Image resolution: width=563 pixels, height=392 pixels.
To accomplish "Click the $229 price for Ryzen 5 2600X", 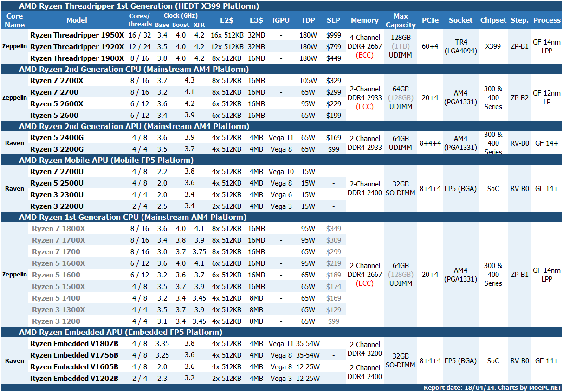I will click(x=333, y=104).
